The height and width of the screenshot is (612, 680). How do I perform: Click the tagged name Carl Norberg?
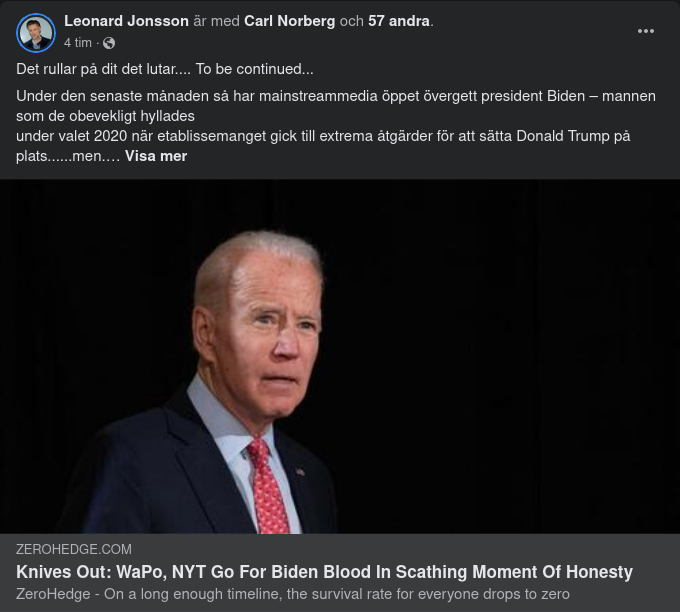pyautogui.click(x=290, y=21)
